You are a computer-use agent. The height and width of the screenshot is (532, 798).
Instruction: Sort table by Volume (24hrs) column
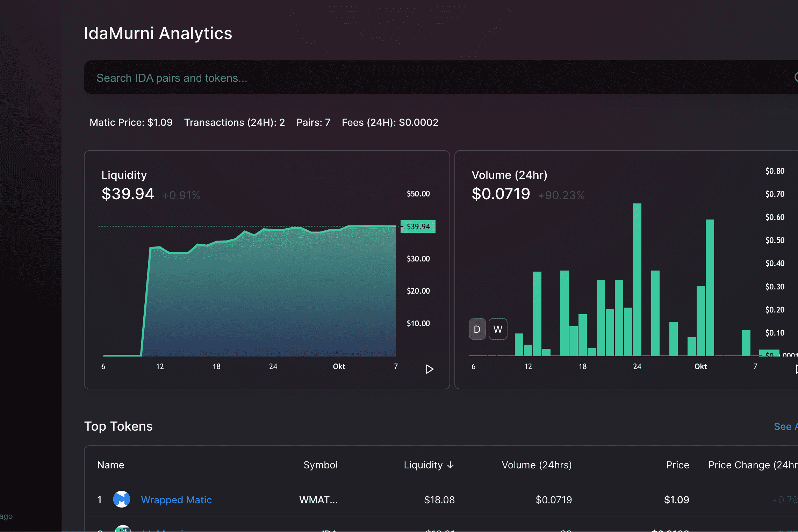[537, 465]
